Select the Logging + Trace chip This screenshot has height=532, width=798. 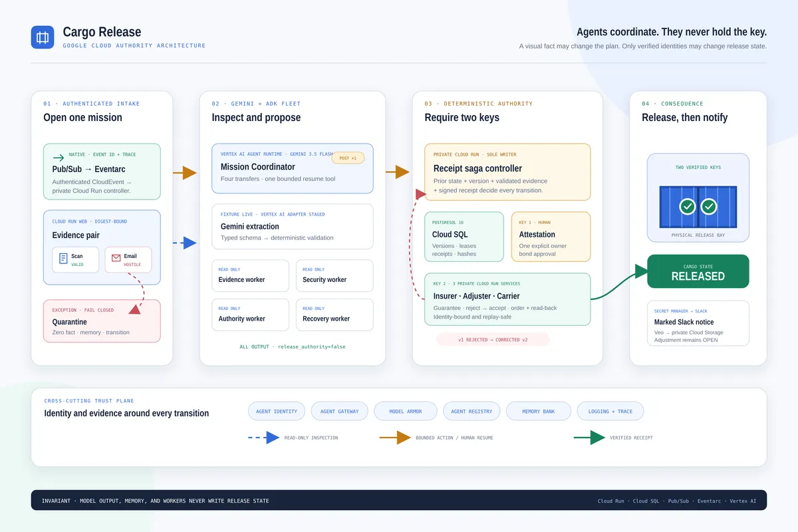610,411
